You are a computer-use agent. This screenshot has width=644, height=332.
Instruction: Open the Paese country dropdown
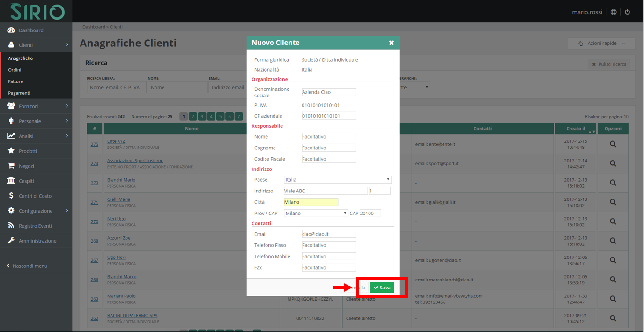[337, 180]
